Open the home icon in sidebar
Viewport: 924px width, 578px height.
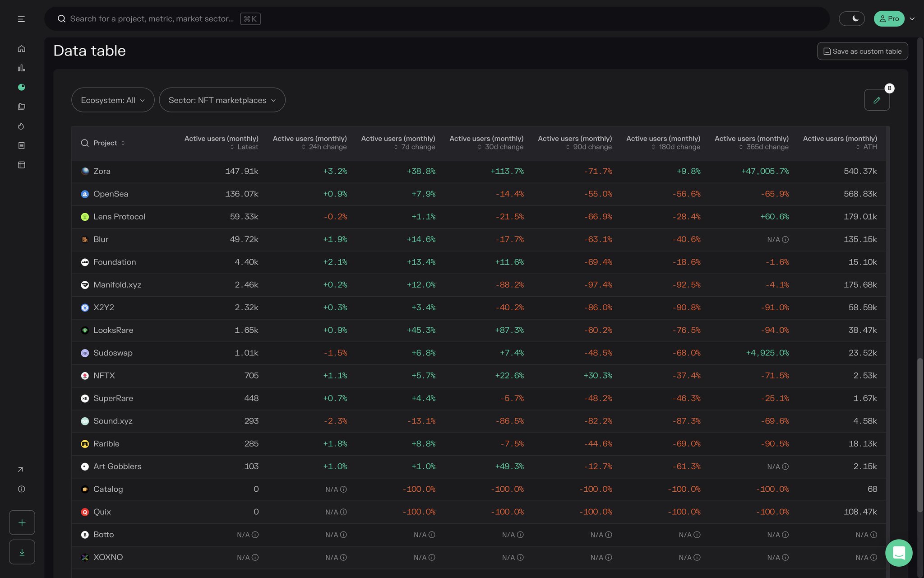click(21, 49)
